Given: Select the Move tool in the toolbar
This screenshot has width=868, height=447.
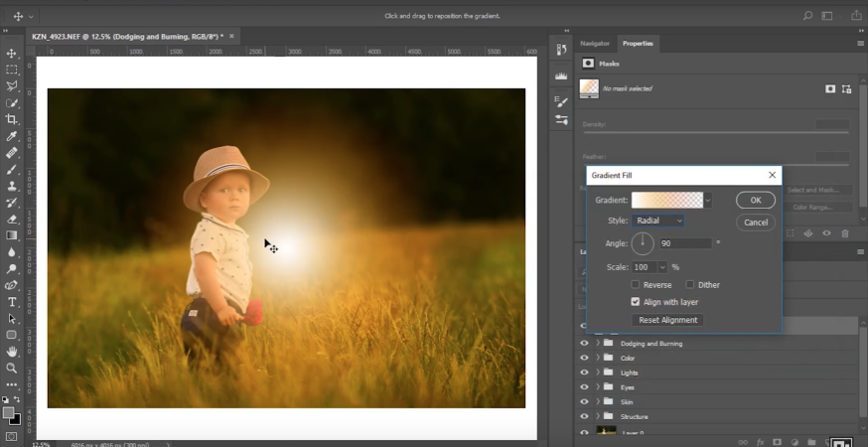Looking at the screenshot, I should 11,54.
